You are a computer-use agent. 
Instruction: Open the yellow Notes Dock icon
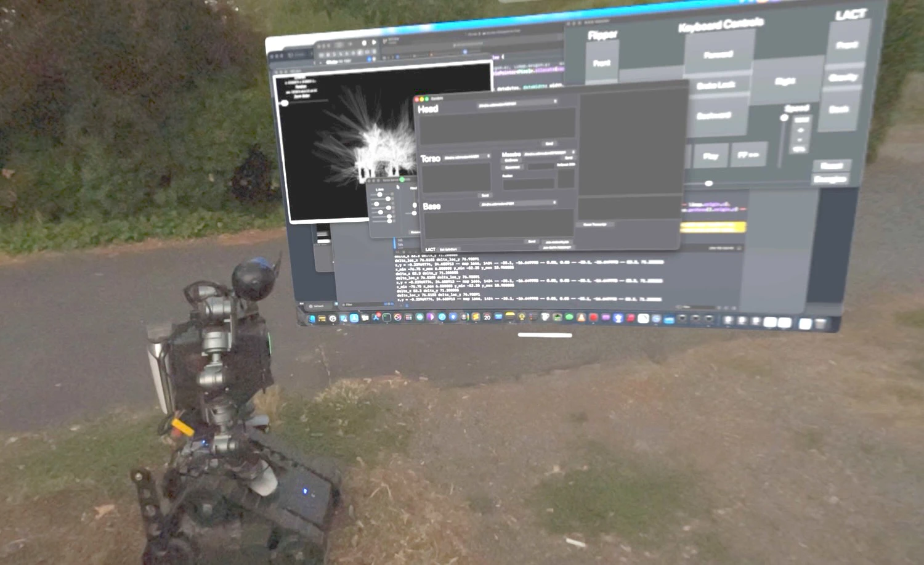coord(510,316)
